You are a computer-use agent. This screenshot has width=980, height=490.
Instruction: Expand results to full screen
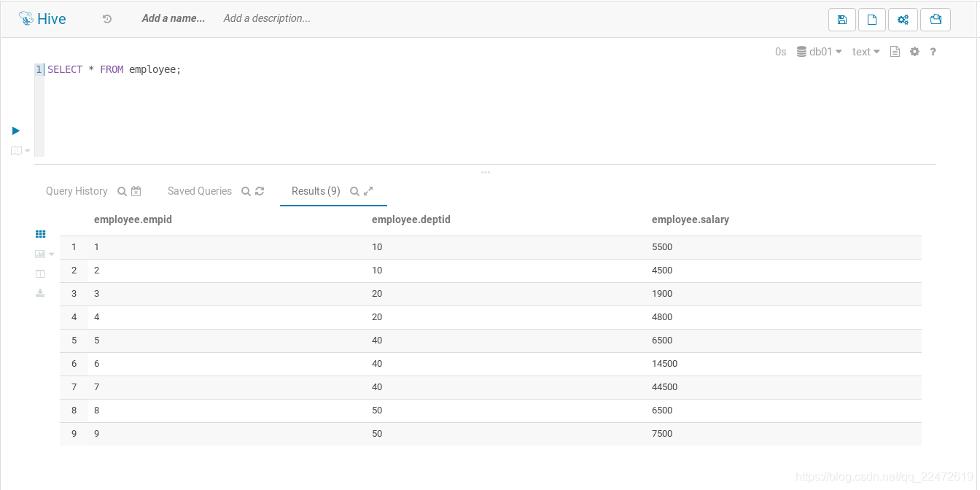point(368,191)
